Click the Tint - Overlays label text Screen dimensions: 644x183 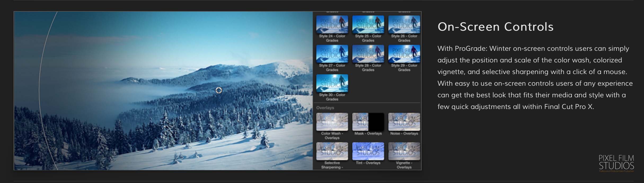368,163
